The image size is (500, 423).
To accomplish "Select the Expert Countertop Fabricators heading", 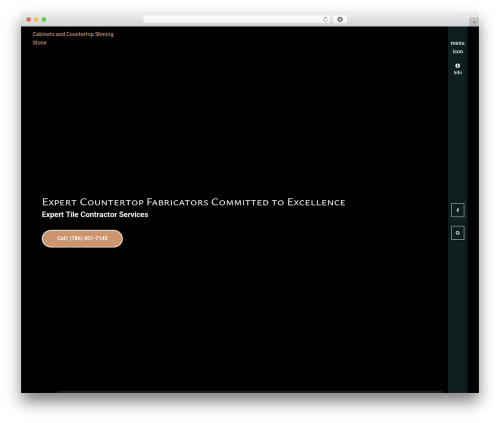I will point(194,202).
